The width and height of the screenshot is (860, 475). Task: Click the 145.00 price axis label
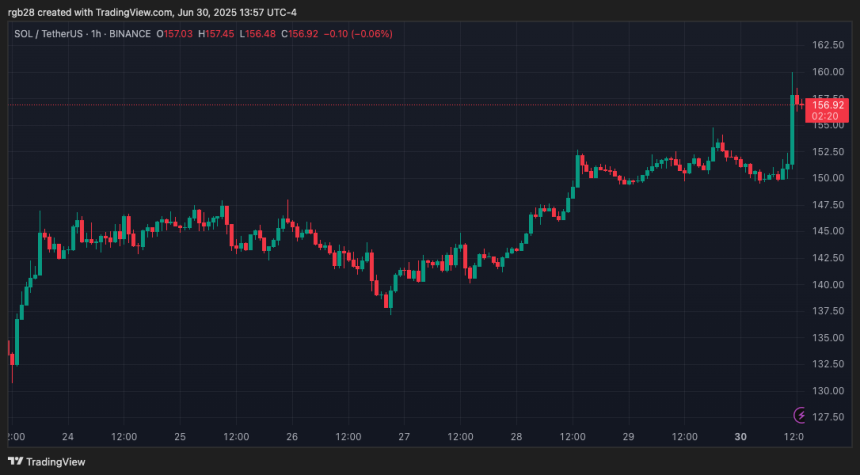click(829, 231)
